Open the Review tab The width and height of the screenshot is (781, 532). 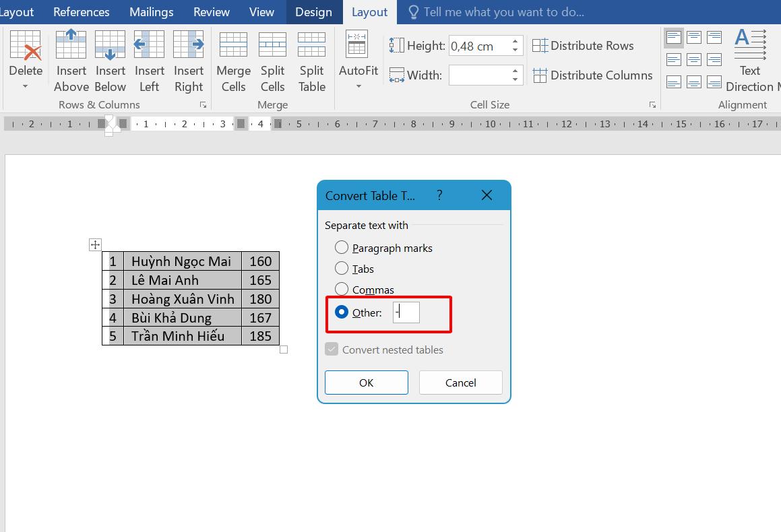(x=211, y=12)
